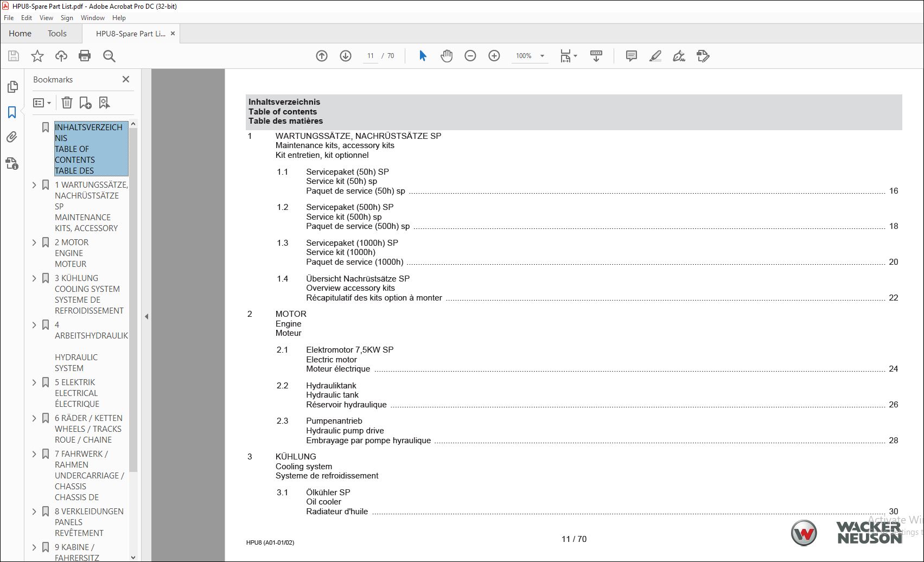This screenshot has height=562, width=924.
Task: Open the Attachments paperclip icon
Action: click(12, 137)
